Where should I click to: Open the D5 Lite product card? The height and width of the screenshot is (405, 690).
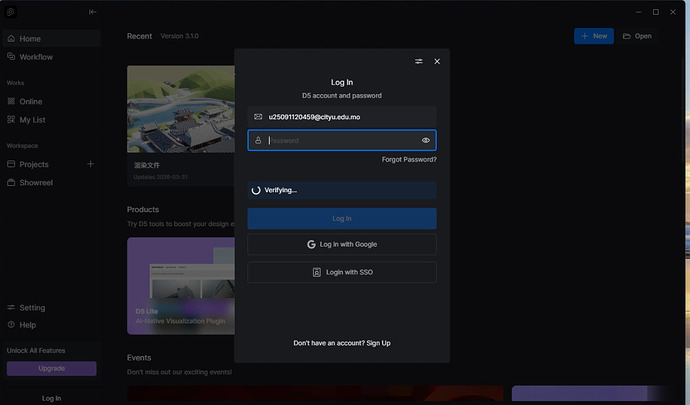click(181, 286)
